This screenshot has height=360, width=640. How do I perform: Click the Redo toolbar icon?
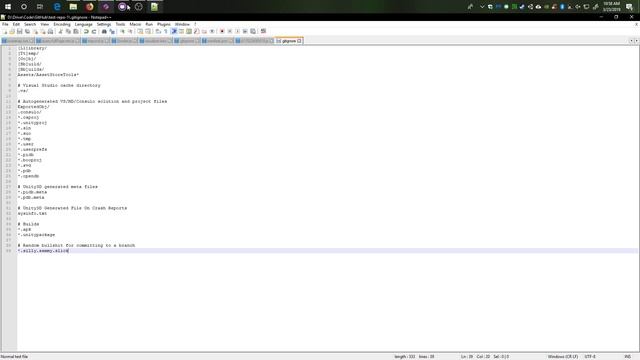click(94, 31)
